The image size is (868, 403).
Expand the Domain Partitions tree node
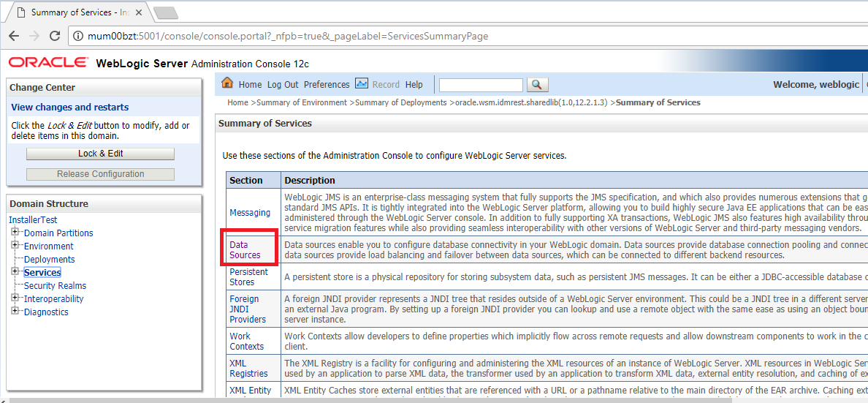(x=15, y=233)
